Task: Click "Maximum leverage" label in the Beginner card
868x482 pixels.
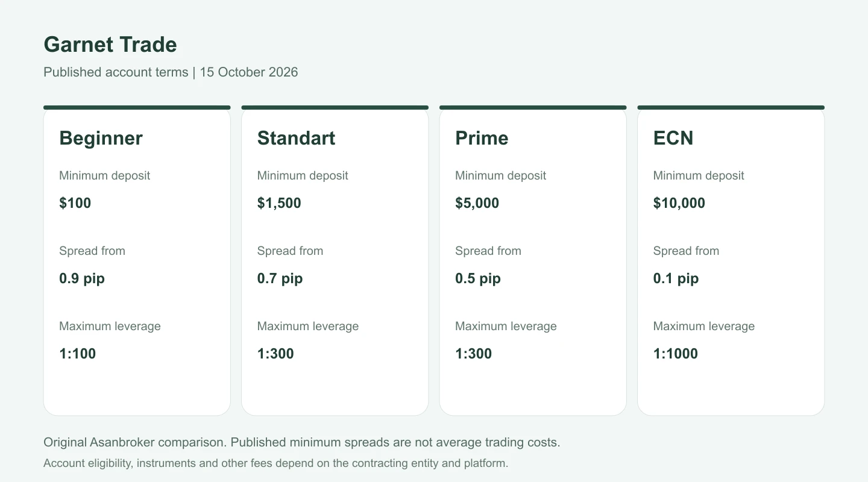Action: 110,327
